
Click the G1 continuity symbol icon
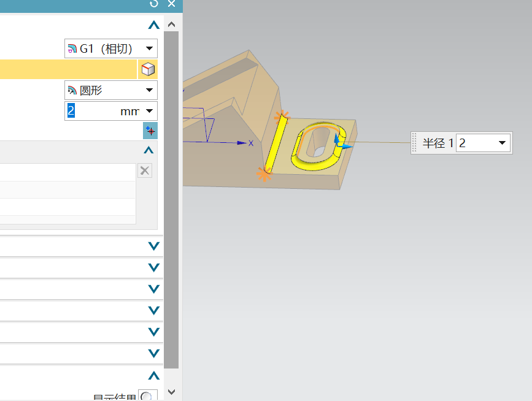(x=72, y=48)
